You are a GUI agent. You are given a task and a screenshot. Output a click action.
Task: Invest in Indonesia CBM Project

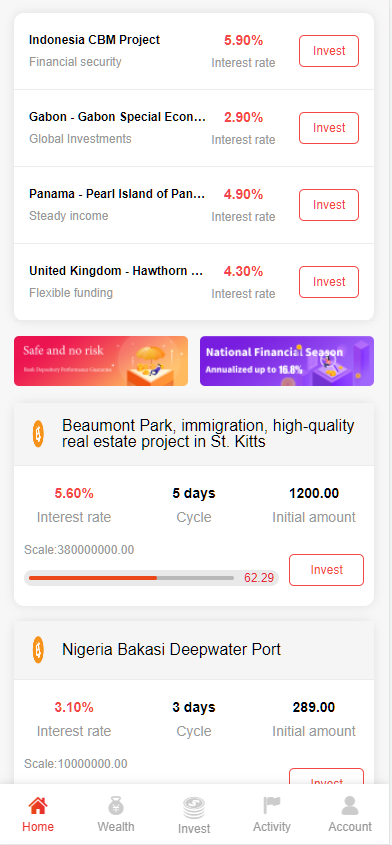(329, 51)
